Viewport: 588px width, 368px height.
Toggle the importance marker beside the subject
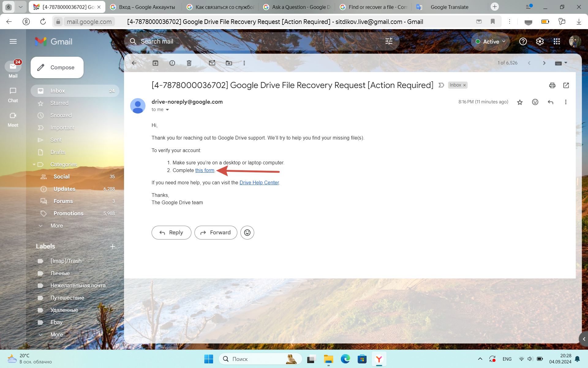[441, 85]
